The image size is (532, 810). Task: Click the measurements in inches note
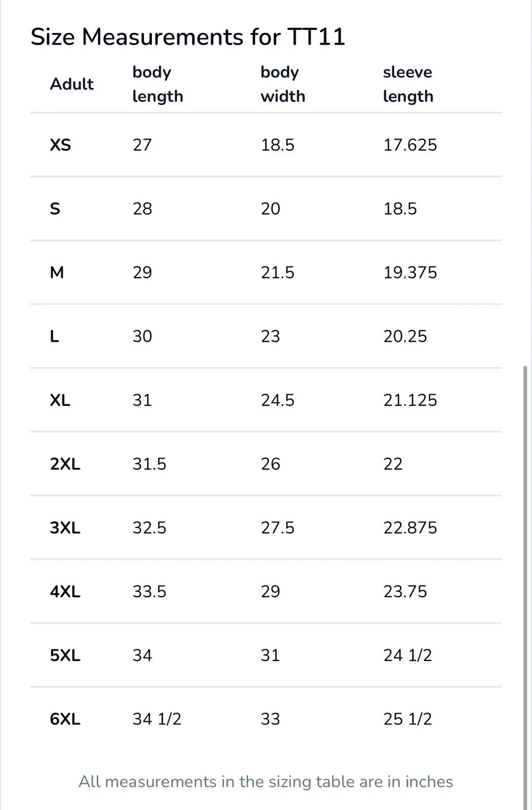coord(266,782)
